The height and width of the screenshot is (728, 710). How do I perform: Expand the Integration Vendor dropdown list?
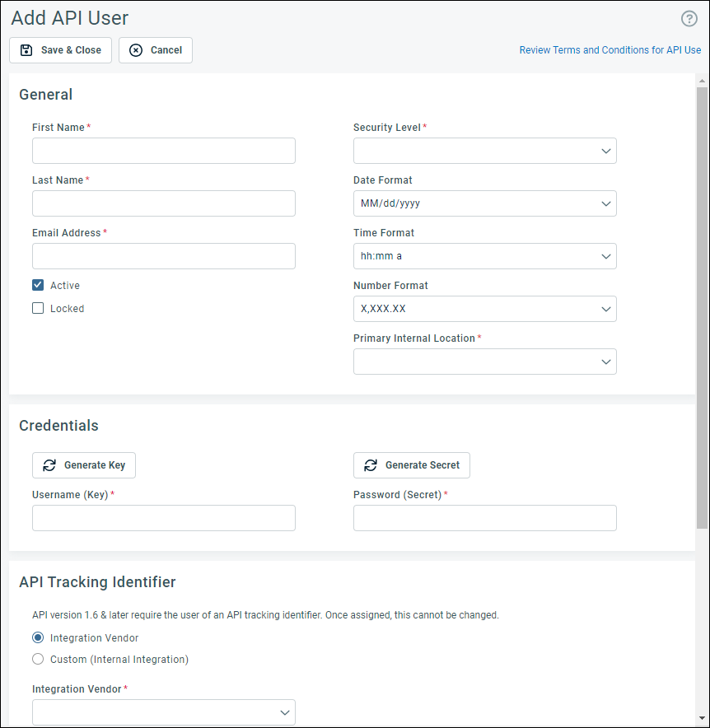[x=163, y=712]
